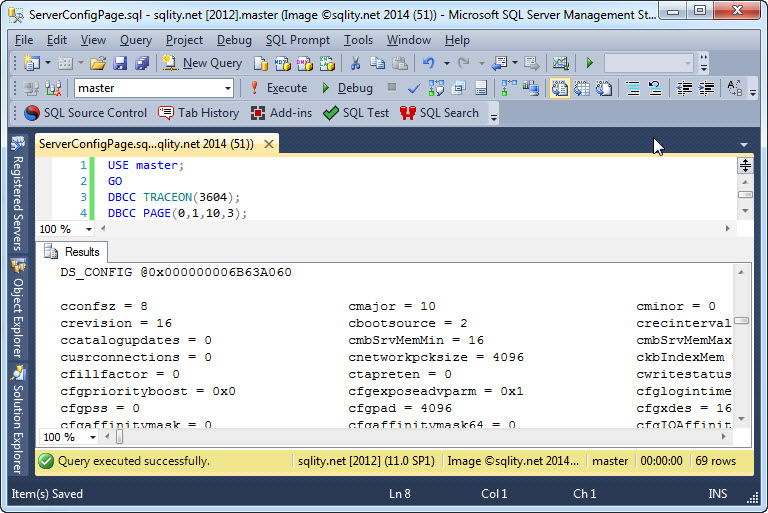Click the MDX query icon
The width and height of the screenshot is (768, 513).
click(x=283, y=63)
